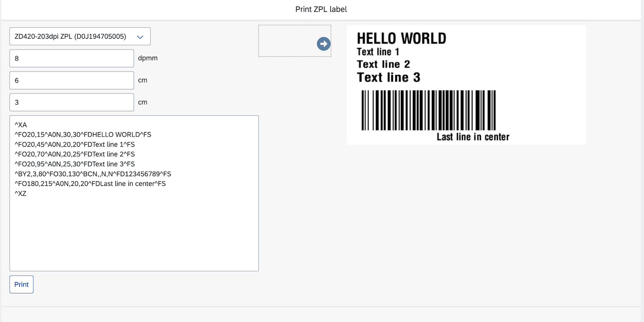Screen dimensions: 644x322
Task: Click the 'Text line 2' ZPL code line
Action: [x=75, y=154]
